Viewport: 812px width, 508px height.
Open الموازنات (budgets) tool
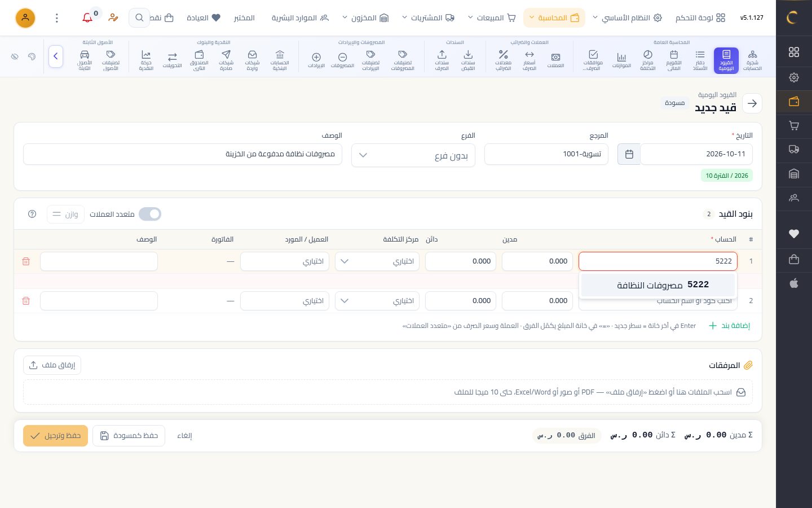click(621, 60)
